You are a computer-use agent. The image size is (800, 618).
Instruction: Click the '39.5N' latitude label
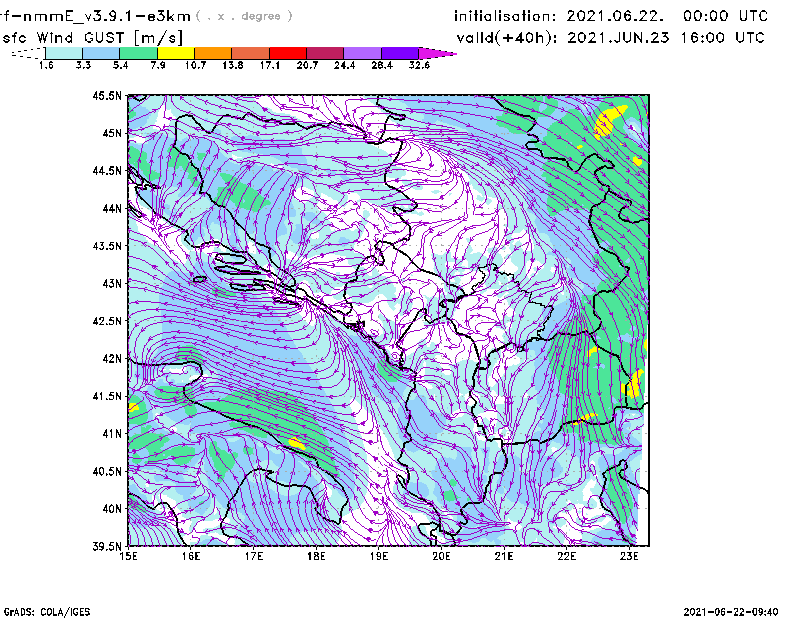(107, 546)
